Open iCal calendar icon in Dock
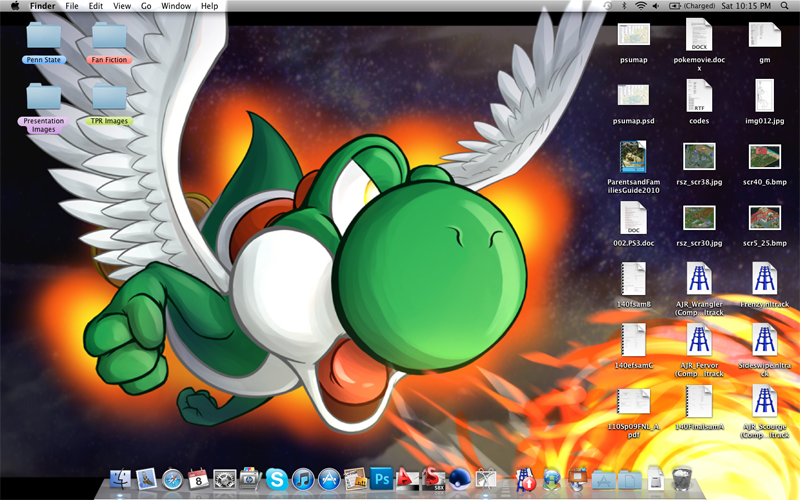Viewport: 800px width, 500px height. [198, 480]
